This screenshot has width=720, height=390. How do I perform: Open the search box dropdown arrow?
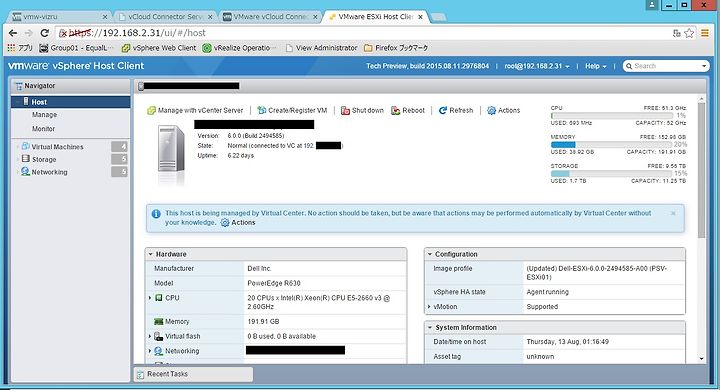(704, 66)
